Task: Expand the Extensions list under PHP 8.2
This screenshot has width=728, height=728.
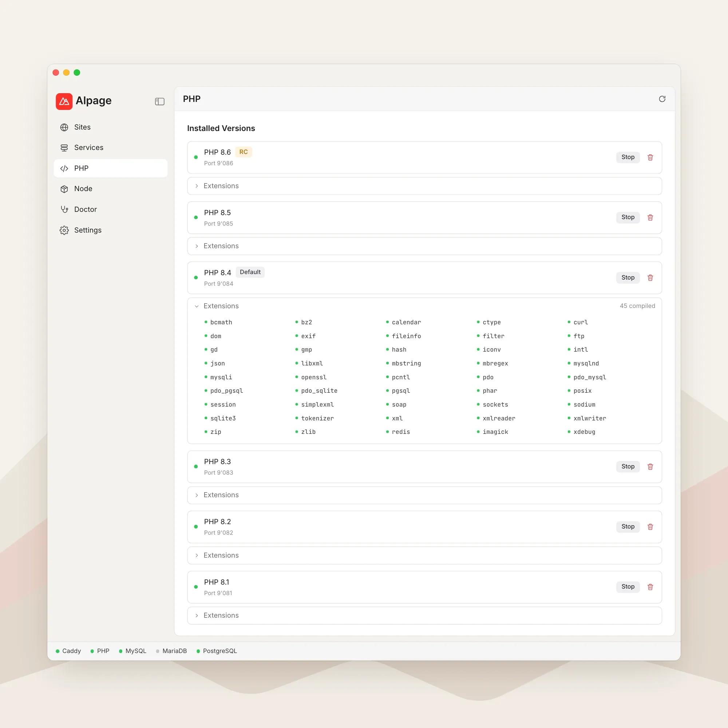Action: pos(424,555)
